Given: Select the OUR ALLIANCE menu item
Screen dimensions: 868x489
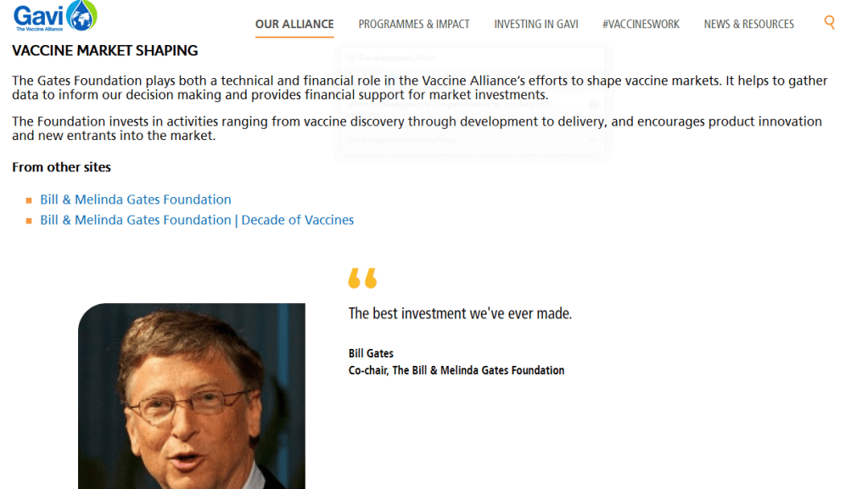Looking at the screenshot, I should click(294, 24).
